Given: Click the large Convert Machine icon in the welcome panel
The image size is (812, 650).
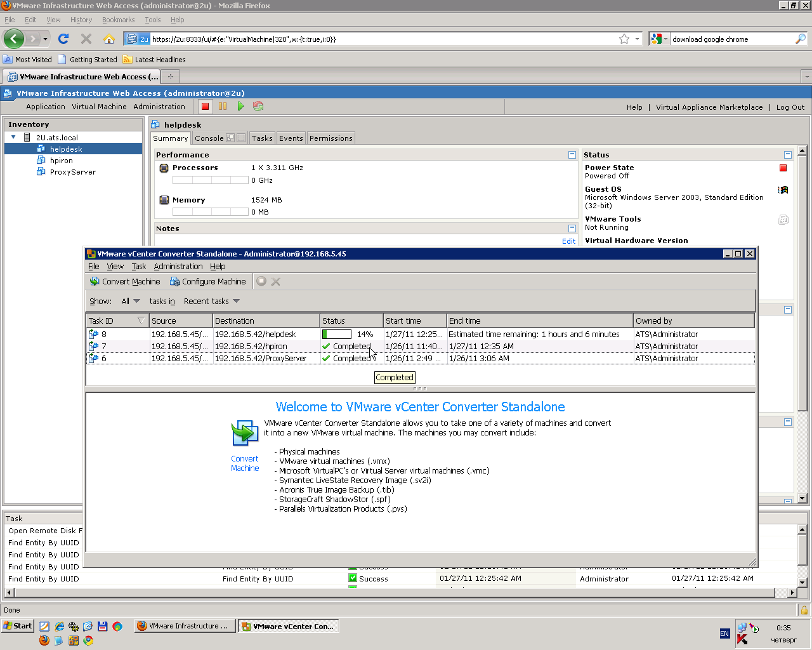Looking at the screenshot, I should (245, 434).
